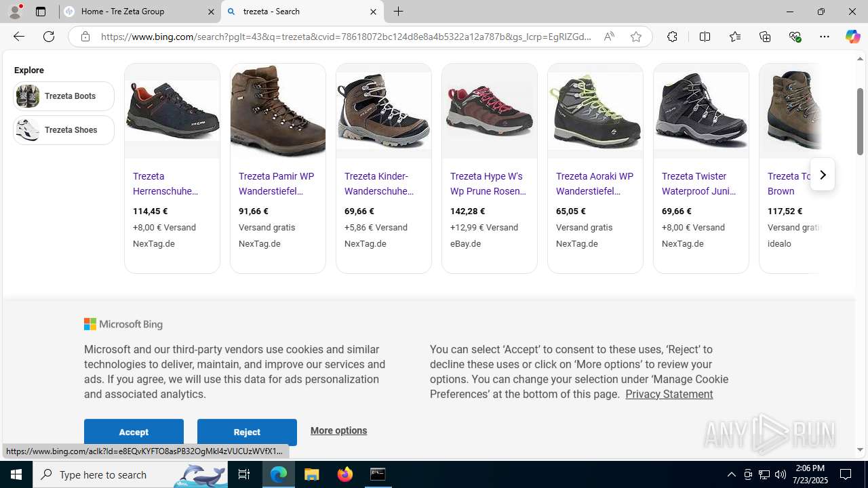This screenshot has height=488, width=868.
Task: Select the idealo seller text
Action: point(779,244)
